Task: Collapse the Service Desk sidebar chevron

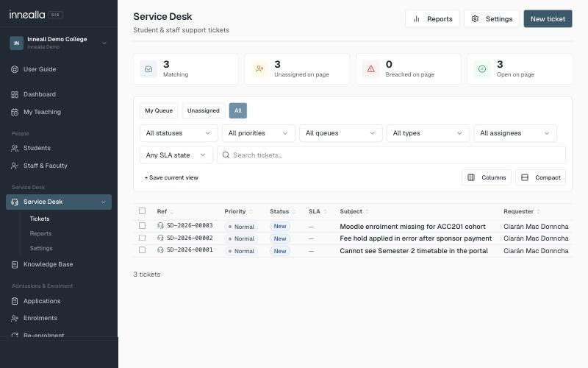Action: coord(103,202)
